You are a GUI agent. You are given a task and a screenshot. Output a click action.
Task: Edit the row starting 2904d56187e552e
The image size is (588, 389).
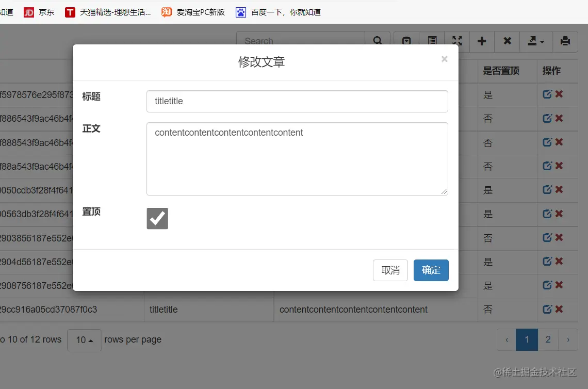coord(547,261)
